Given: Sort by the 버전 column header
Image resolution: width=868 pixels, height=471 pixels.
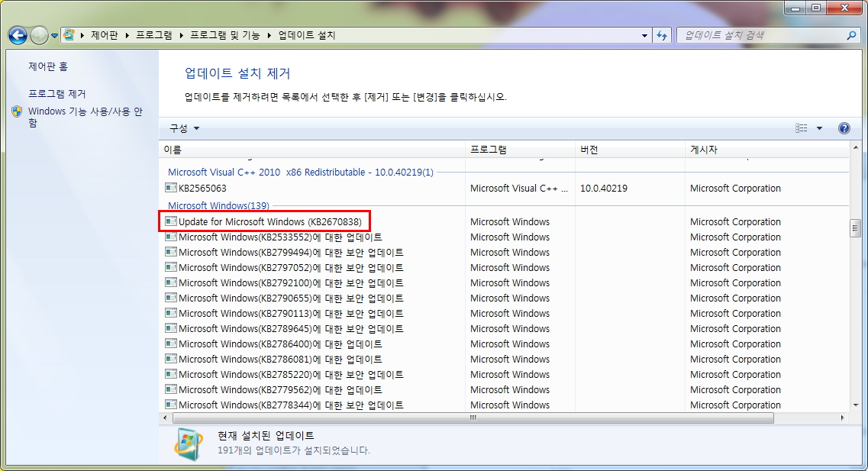Looking at the screenshot, I should (x=630, y=150).
